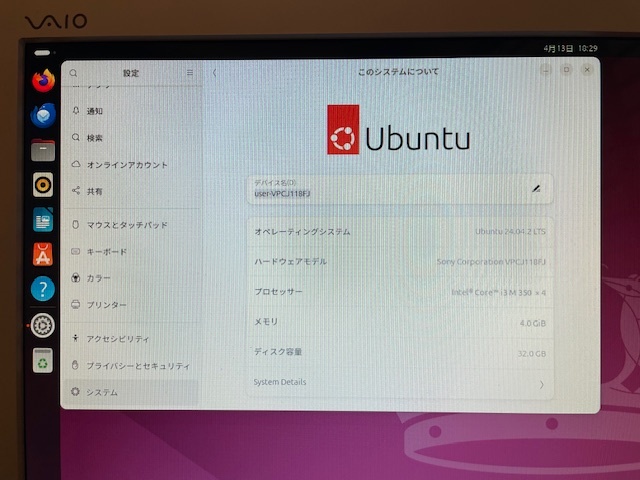Close the Settings window
Image resolution: width=640 pixels, height=480 pixels.
587,70
